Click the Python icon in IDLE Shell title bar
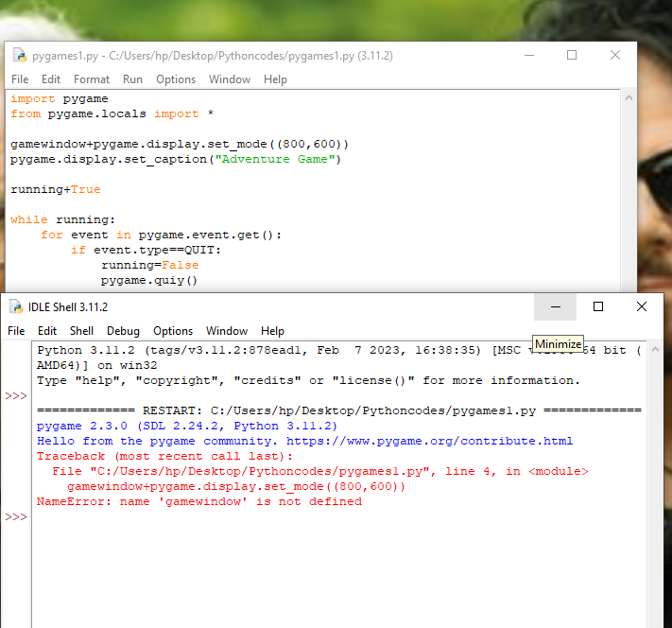Image resolution: width=672 pixels, height=628 pixels. click(16, 307)
